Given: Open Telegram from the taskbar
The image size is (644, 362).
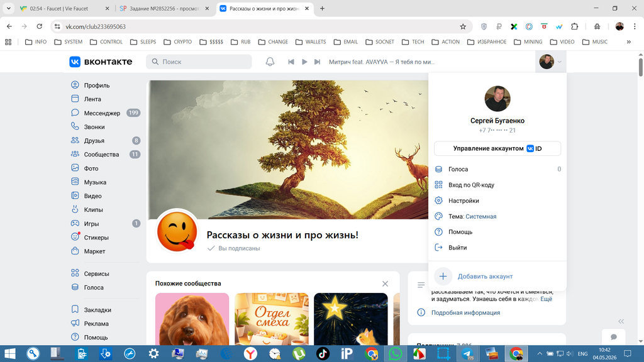Looking at the screenshot, I should (x=467, y=353).
